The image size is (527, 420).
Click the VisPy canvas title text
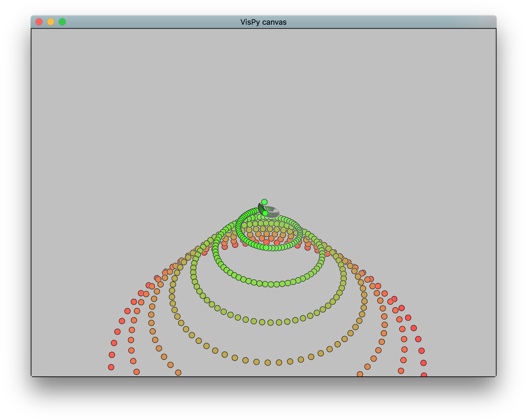point(263,22)
